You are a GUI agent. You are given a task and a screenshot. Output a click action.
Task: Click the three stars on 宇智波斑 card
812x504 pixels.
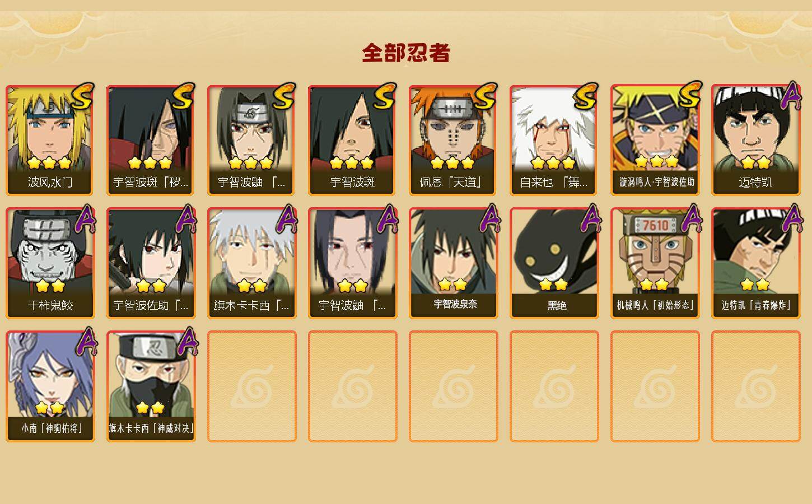click(352, 163)
